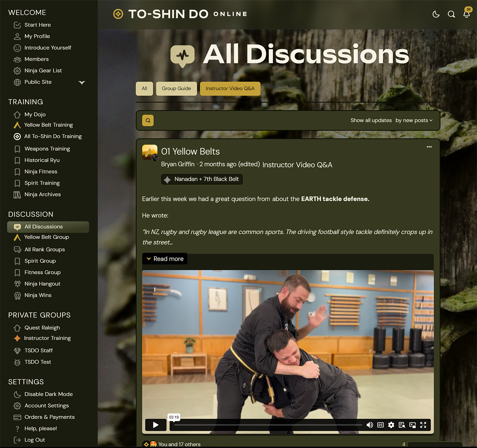The width and height of the screenshot is (477, 448).
Task: Open notifications bell with 36 alerts
Action: (x=466, y=14)
